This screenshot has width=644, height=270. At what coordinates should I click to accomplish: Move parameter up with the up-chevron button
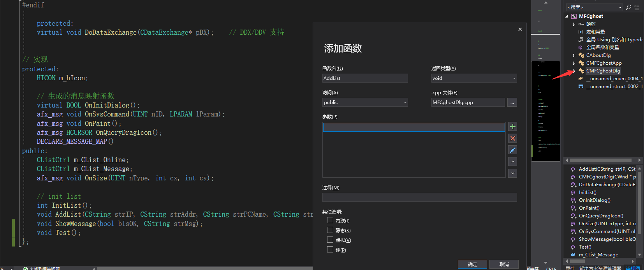tap(513, 162)
